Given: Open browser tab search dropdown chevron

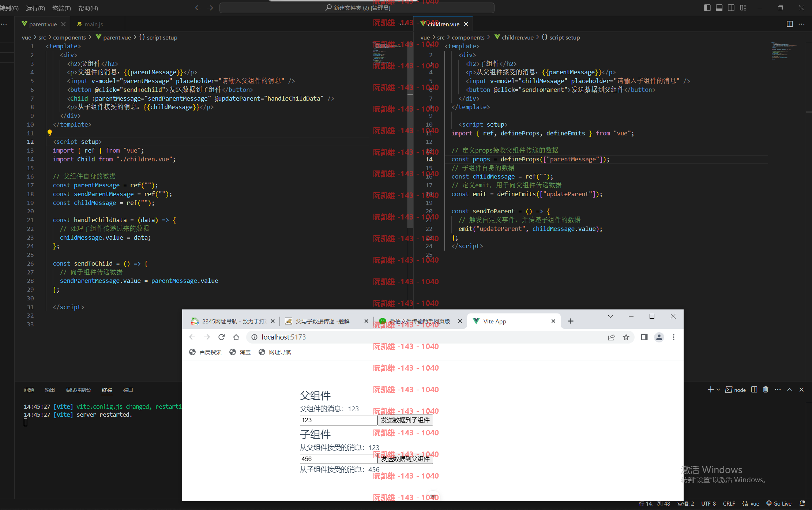Looking at the screenshot, I should pos(610,316).
